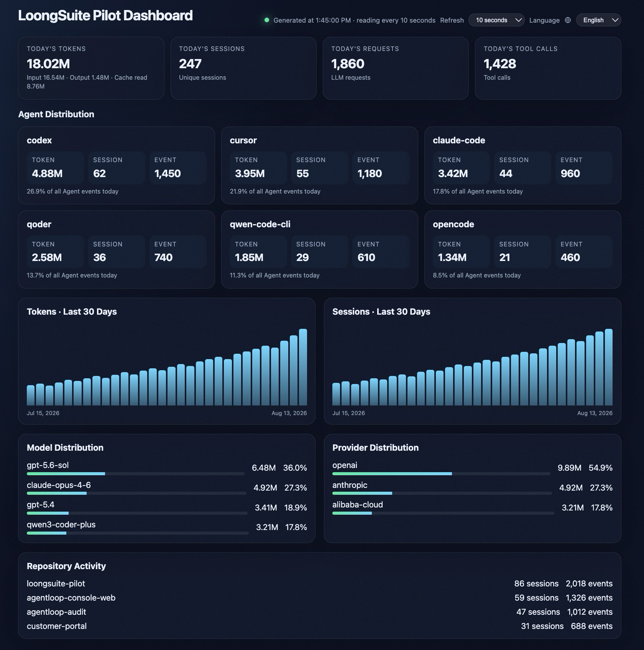Viewport: 644px width, 650px height.
Task: Click claude-code event value 960
Action: tap(570, 173)
